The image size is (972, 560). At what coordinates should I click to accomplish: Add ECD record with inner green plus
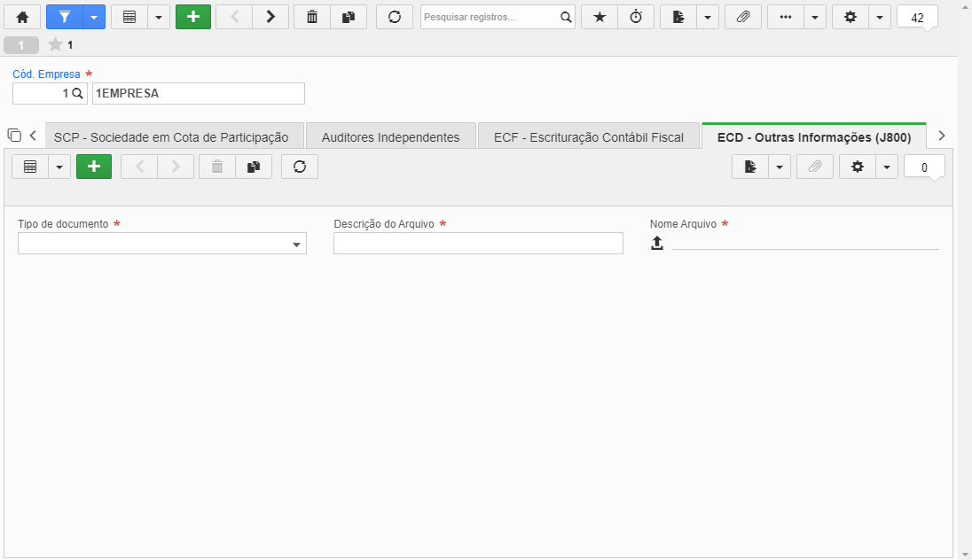coord(94,167)
